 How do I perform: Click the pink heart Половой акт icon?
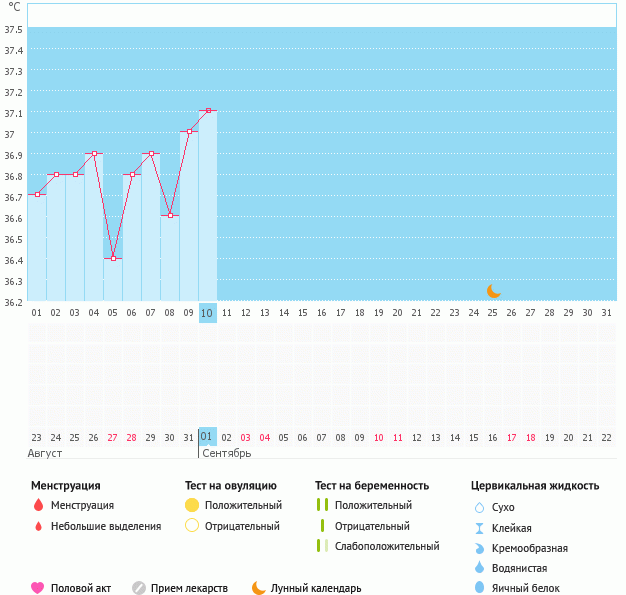tap(38, 588)
